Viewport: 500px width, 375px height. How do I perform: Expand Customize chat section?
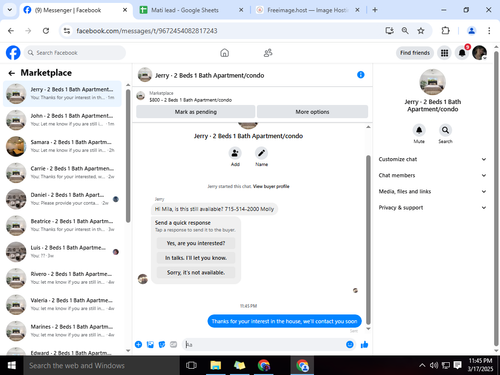tap(432, 159)
